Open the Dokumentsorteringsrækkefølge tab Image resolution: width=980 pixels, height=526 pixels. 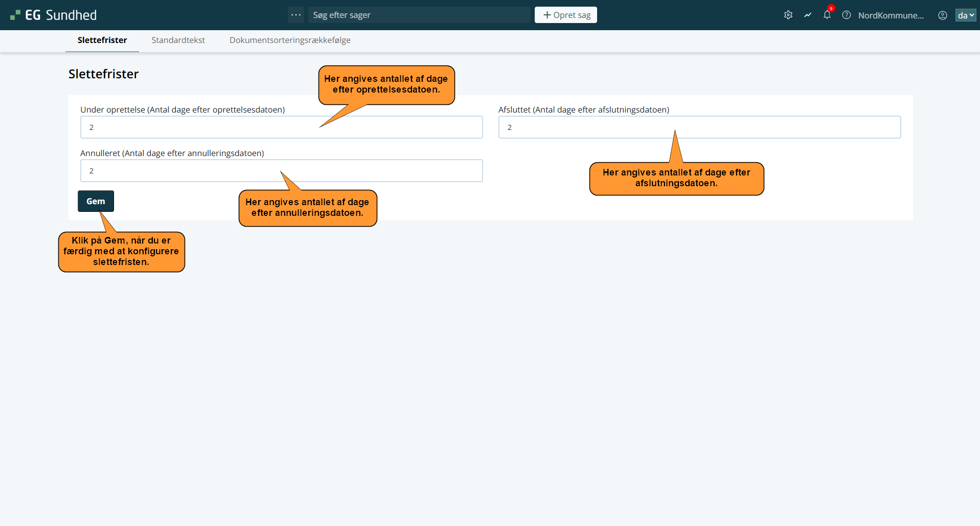(x=290, y=40)
